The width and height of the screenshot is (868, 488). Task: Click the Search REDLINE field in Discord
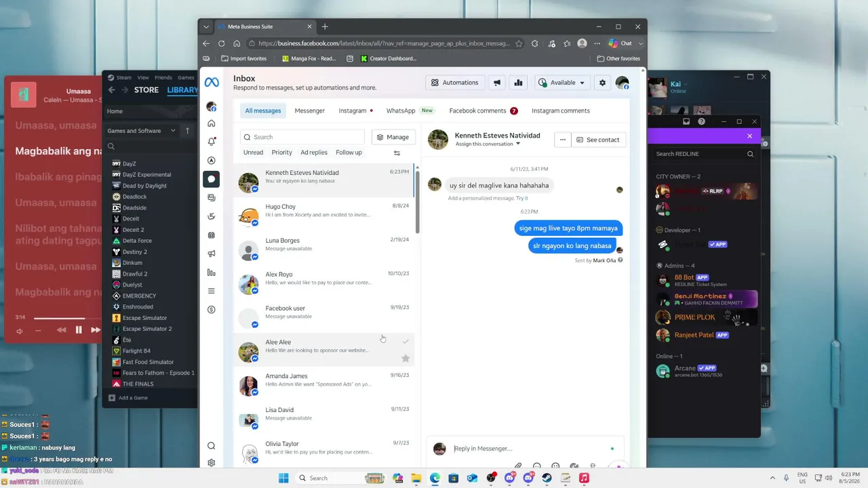(705, 154)
